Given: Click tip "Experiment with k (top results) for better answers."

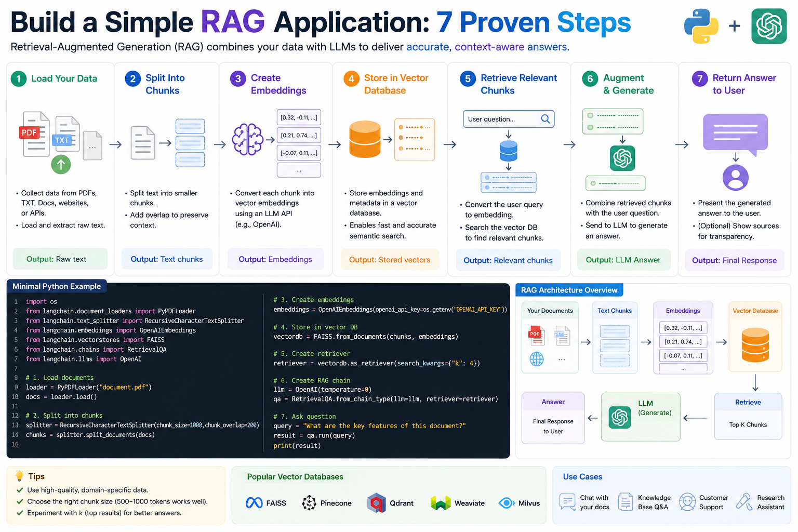Looking at the screenshot, I should point(104,513).
